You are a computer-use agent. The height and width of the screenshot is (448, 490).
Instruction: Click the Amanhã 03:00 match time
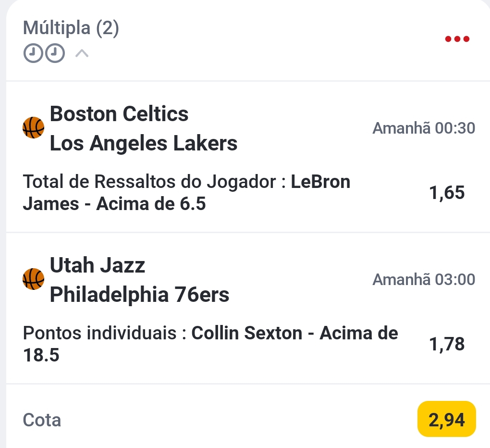[424, 279]
